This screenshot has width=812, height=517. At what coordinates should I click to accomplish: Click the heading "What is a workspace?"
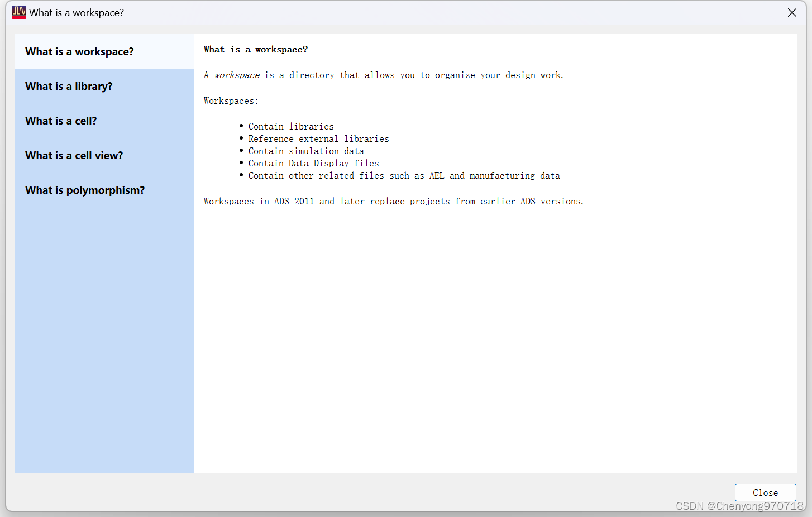coord(256,49)
